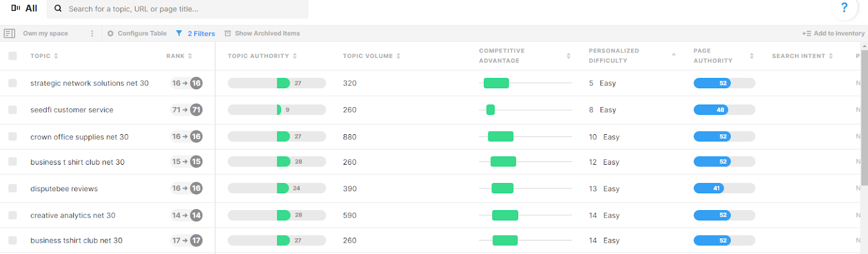
Task: Click rank badge 17 for business tshirt club
Action: [x=196, y=240]
